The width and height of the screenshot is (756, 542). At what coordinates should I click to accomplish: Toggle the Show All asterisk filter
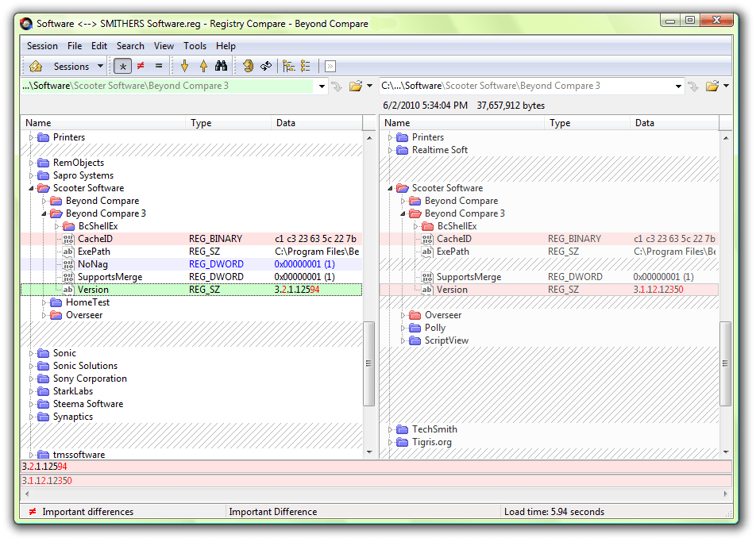point(122,66)
